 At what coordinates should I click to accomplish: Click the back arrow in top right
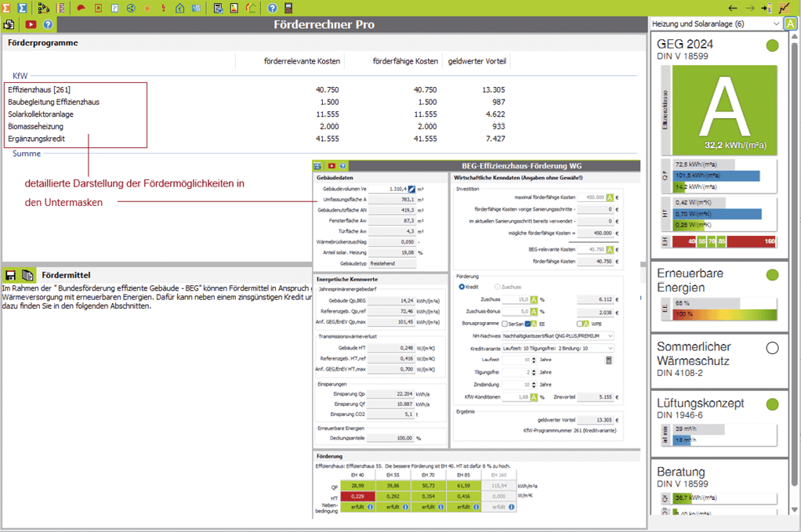(733, 8)
